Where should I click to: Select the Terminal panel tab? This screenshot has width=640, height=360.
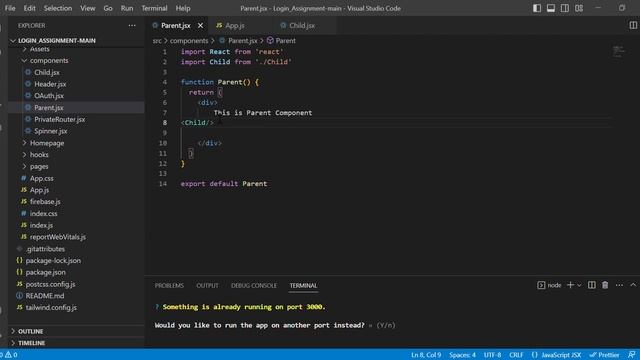click(x=303, y=285)
